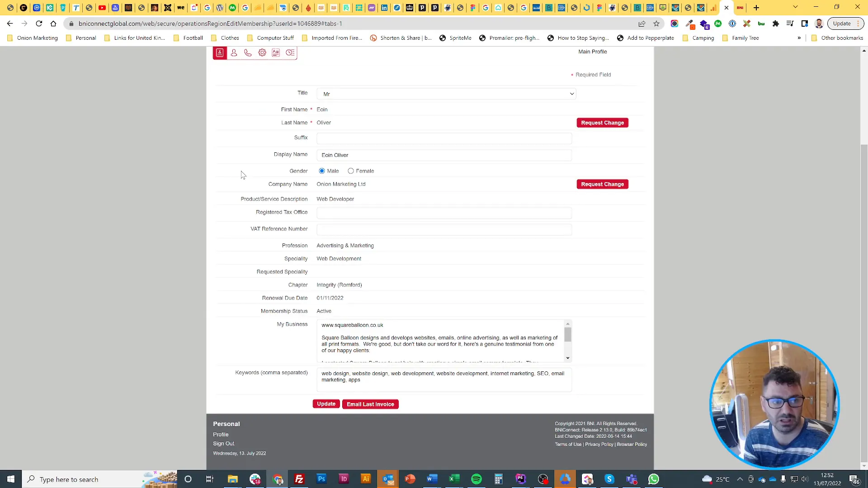This screenshot has width=868, height=488.
Task: Expand the Title dropdown showing Mr
Action: click(446, 94)
